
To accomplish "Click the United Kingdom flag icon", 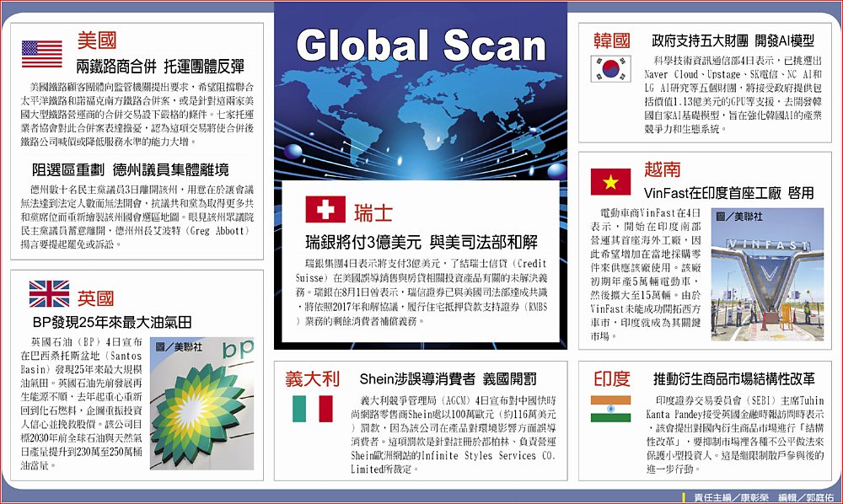I will pyautogui.click(x=49, y=294).
